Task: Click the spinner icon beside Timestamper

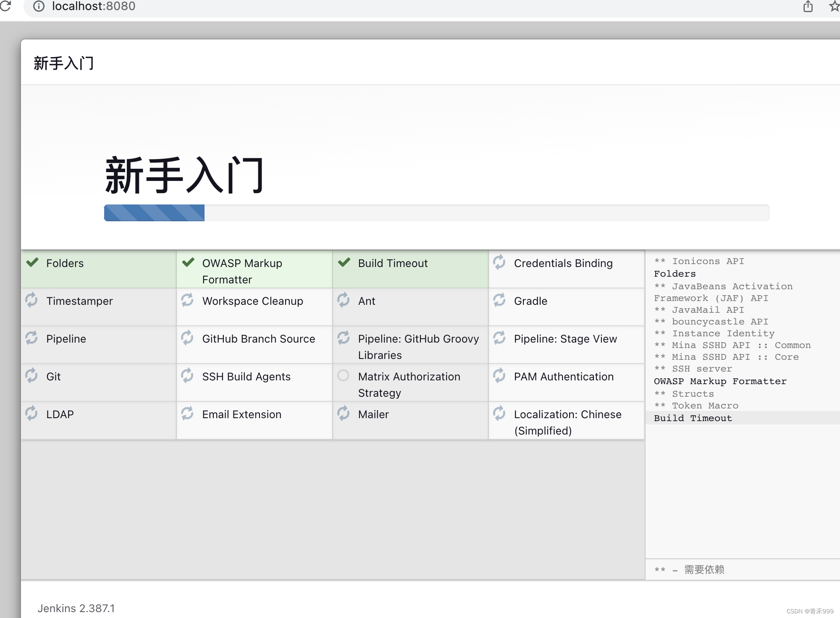Action: (x=31, y=300)
